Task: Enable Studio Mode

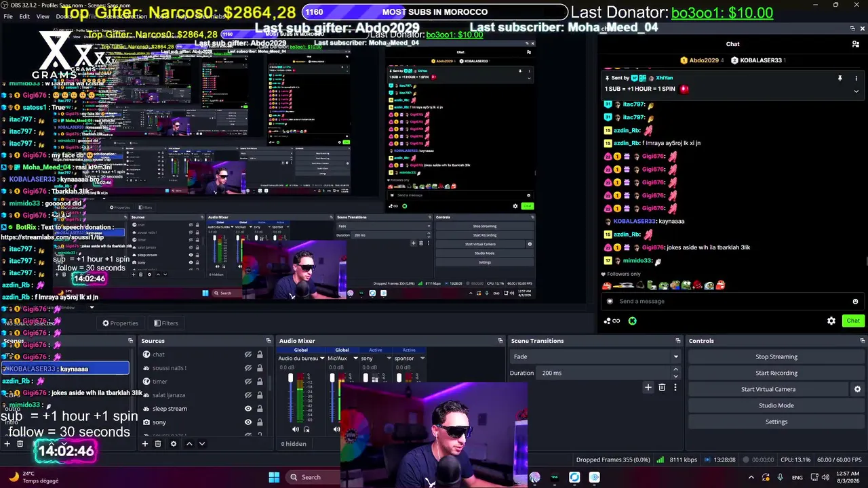Action: coord(776,405)
